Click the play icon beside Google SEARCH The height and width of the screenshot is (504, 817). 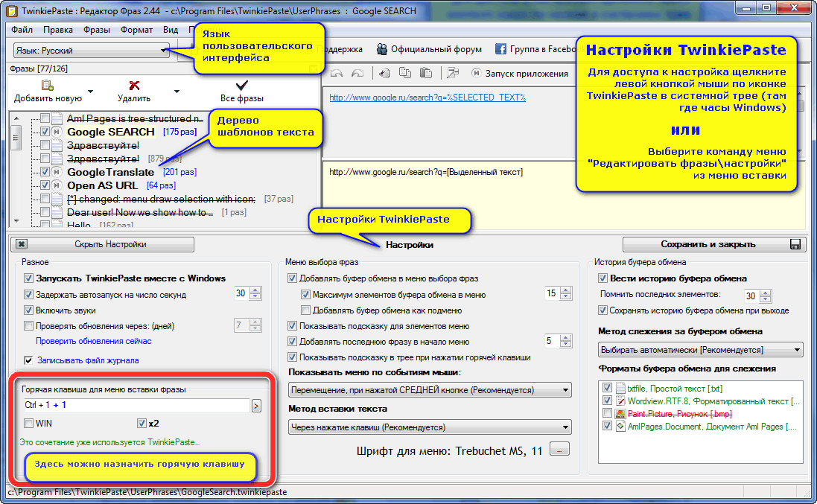point(57,132)
